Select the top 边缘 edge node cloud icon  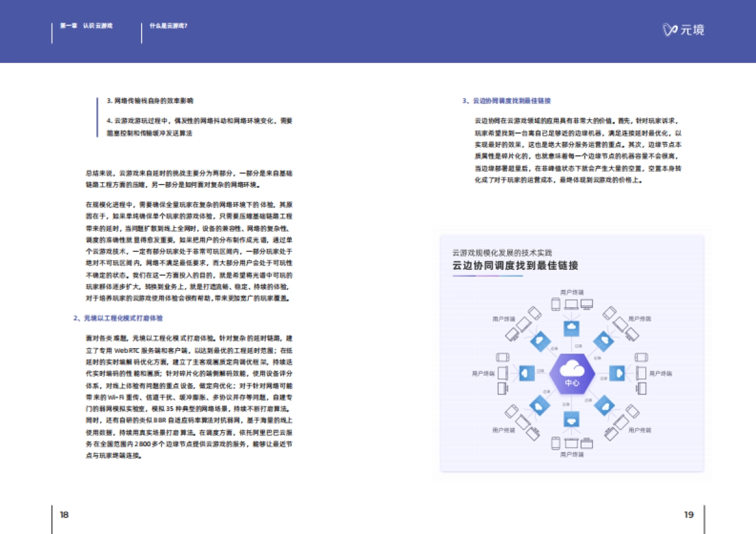point(571,328)
